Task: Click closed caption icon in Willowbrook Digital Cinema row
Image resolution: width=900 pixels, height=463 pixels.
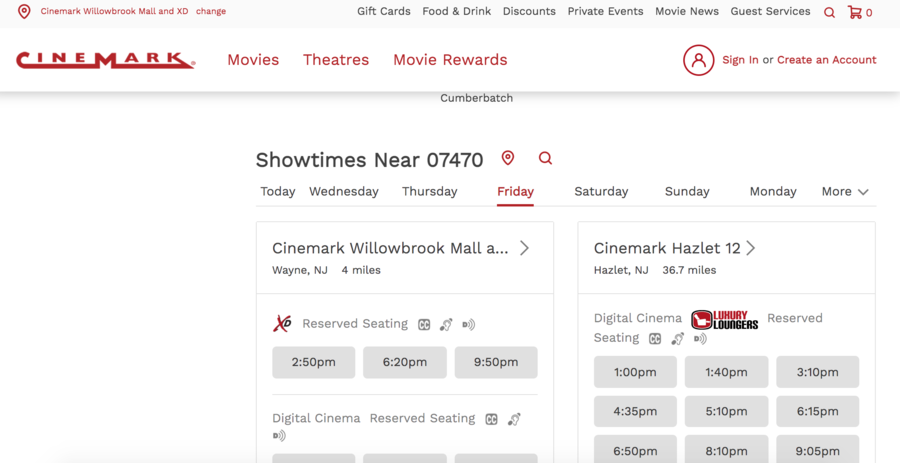Action: 491,419
